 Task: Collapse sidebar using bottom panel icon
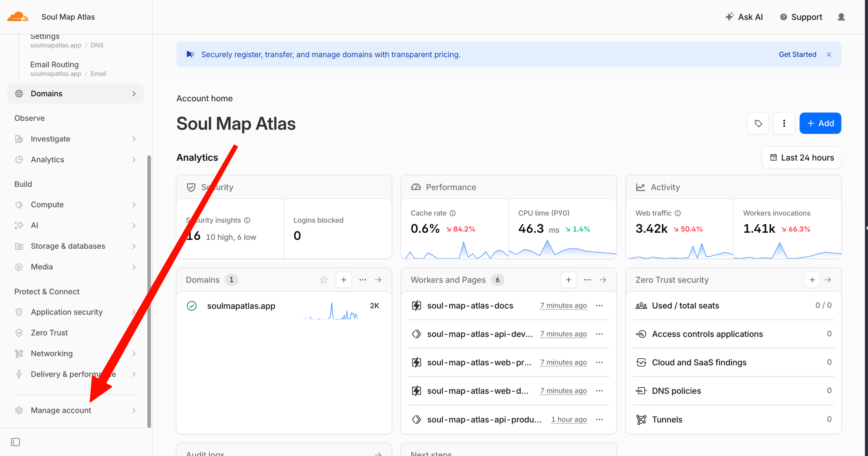[x=16, y=442]
